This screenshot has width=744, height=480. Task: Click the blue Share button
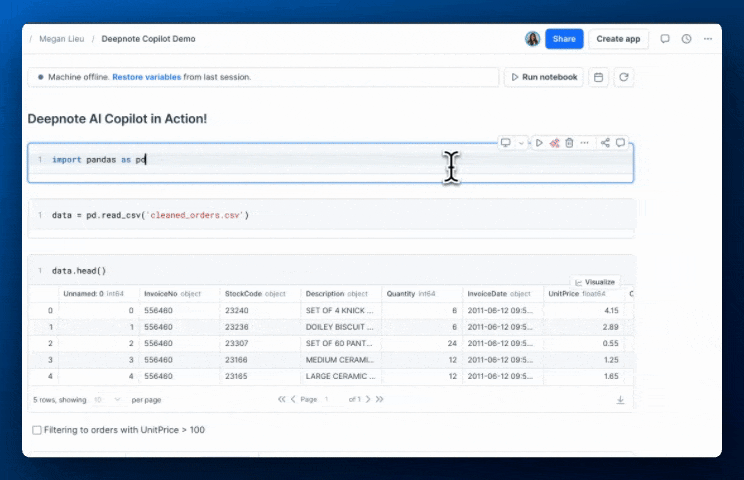(x=564, y=39)
